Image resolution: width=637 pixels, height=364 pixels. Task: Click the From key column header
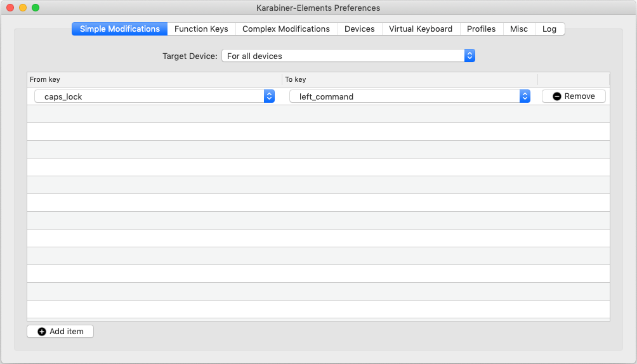click(154, 79)
